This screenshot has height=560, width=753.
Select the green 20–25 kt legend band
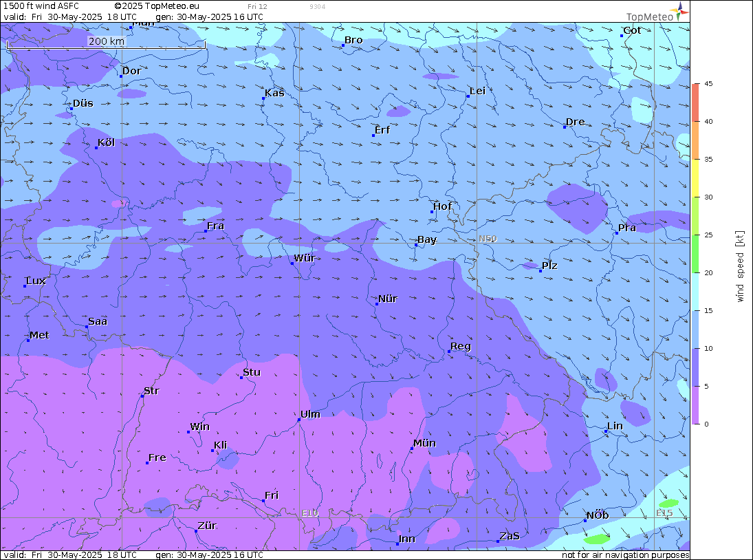pyautogui.click(x=695, y=254)
